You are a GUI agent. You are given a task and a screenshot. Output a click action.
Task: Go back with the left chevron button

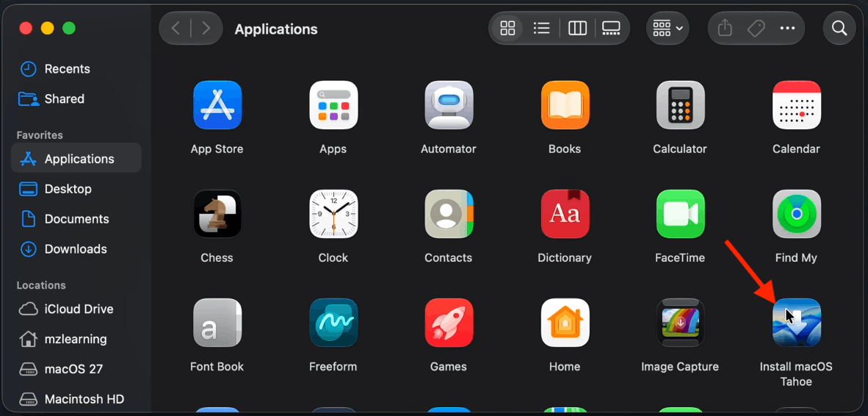click(x=176, y=28)
